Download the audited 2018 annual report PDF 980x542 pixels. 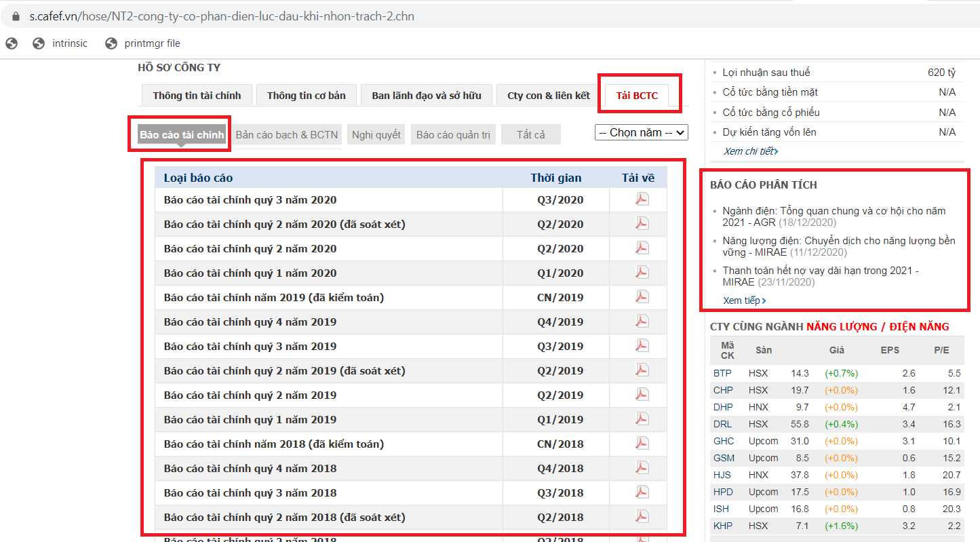point(642,444)
